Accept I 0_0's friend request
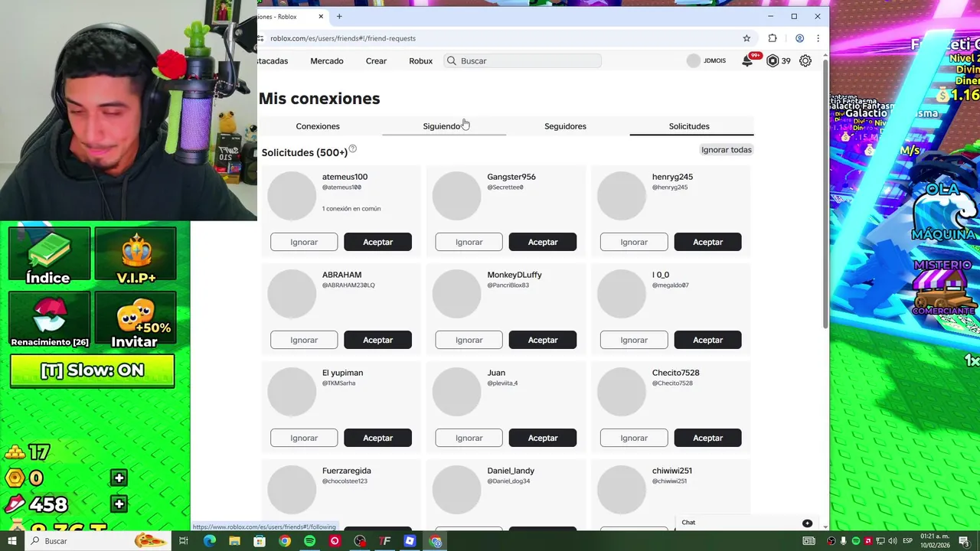This screenshot has width=980, height=551. (x=707, y=340)
